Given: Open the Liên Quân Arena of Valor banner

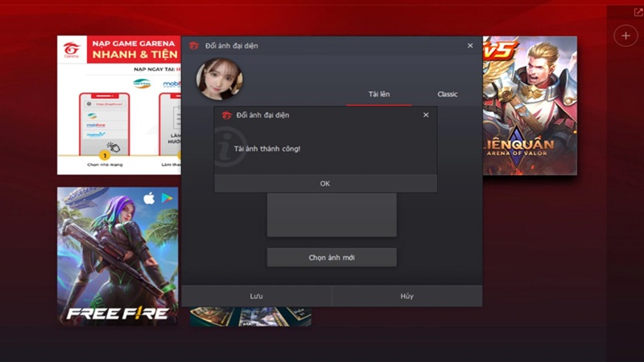Looking at the screenshot, I should 530,105.
